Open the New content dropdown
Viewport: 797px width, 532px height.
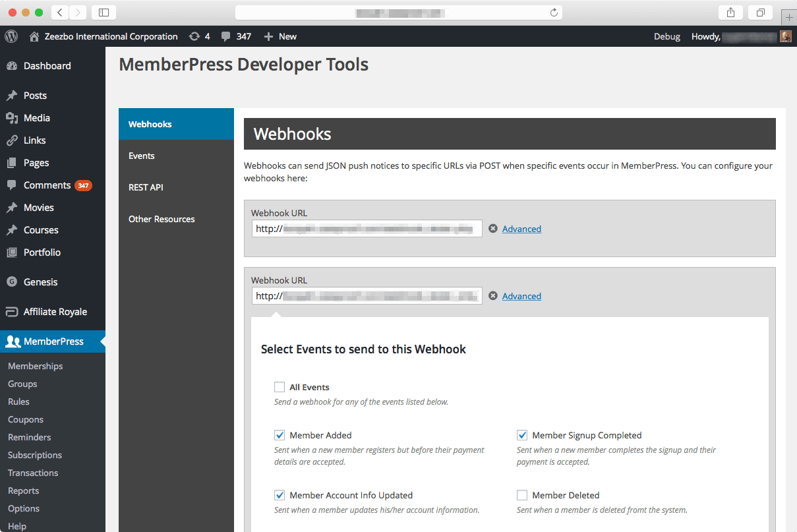pos(280,36)
